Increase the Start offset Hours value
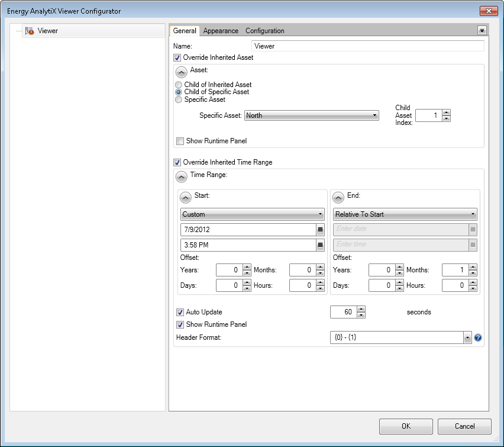504x447 pixels. (x=320, y=282)
